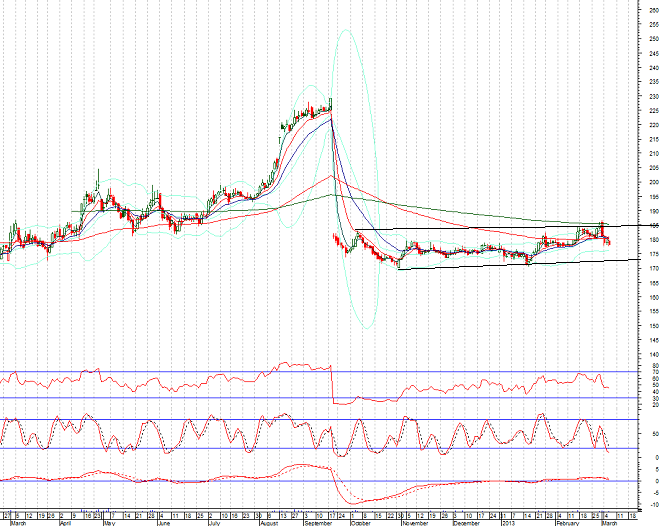Click the July label on the time axis
Screen dimensions: 660x526
pos(214,522)
